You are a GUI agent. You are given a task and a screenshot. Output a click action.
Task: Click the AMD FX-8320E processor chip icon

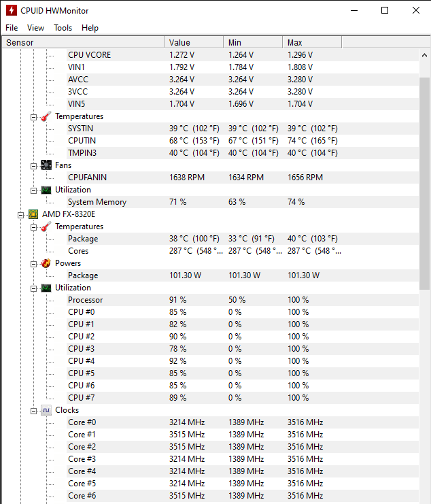click(33, 214)
